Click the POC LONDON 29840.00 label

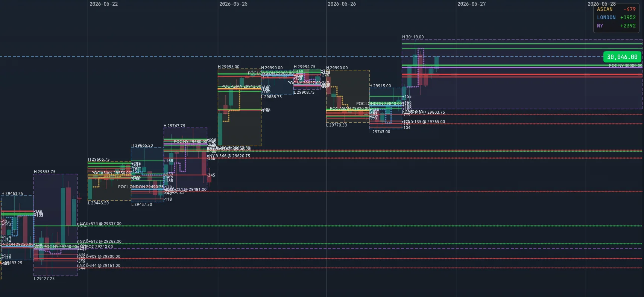[379, 104]
